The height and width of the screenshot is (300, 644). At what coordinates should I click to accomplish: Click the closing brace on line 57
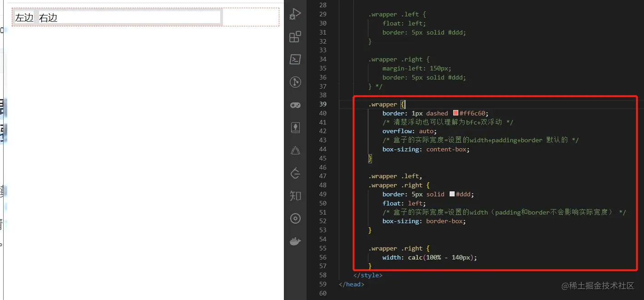[x=370, y=266]
